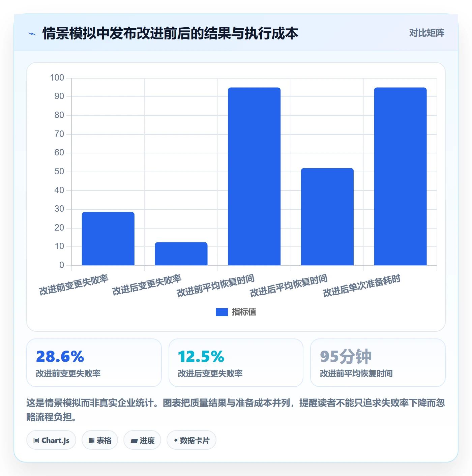Screen dimensions: 472x476
Task: Click the 表格 tag chip
Action: click(100, 440)
